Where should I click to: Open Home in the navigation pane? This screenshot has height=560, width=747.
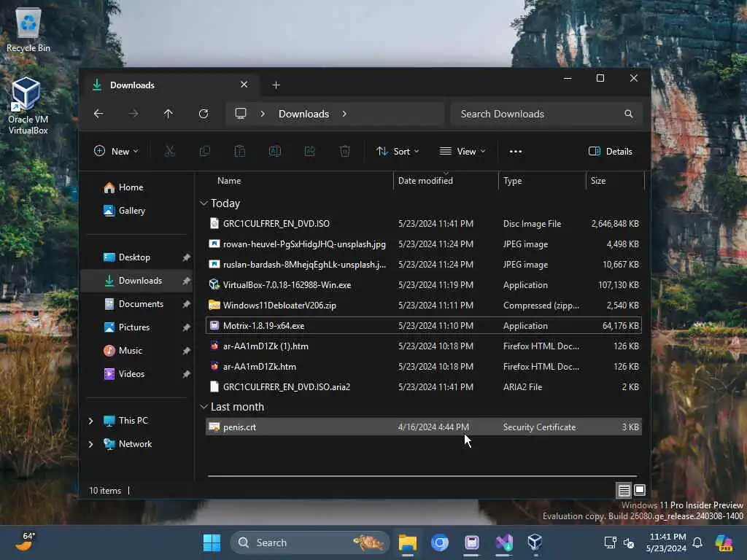(124, 187)
